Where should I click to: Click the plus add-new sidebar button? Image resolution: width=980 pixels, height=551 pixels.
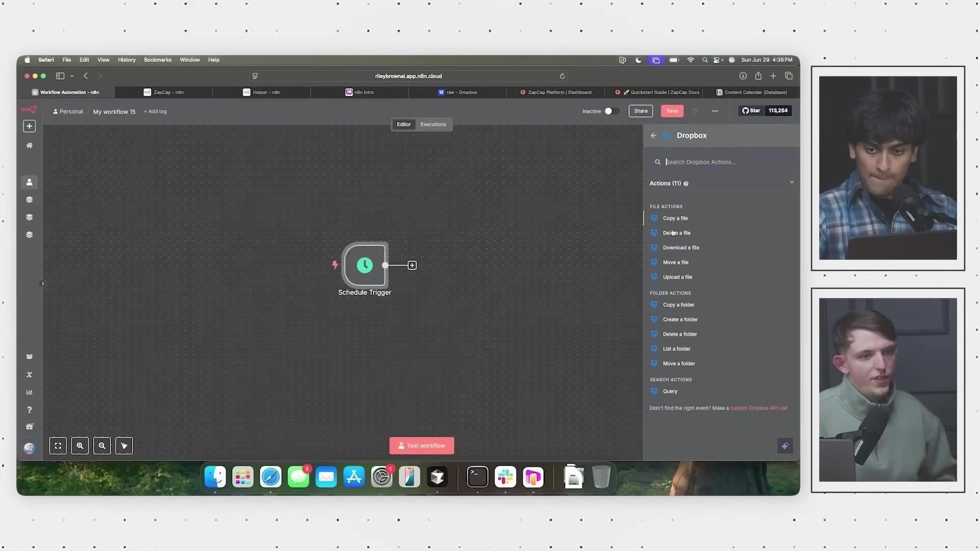tap(29, 126)
